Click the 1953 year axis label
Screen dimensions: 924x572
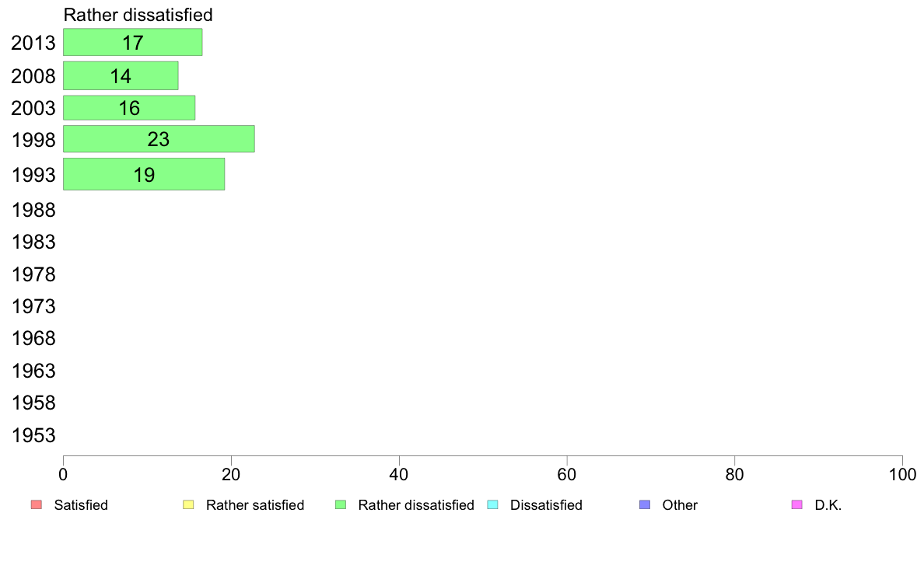click(x=33, y=436)
